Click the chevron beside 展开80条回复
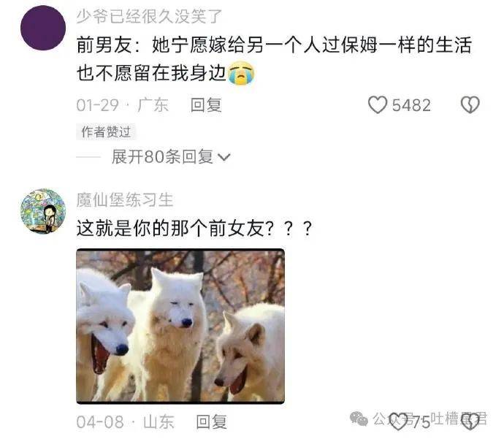Image resolution: width=504 pixels, height=439 pixels. 224,157
